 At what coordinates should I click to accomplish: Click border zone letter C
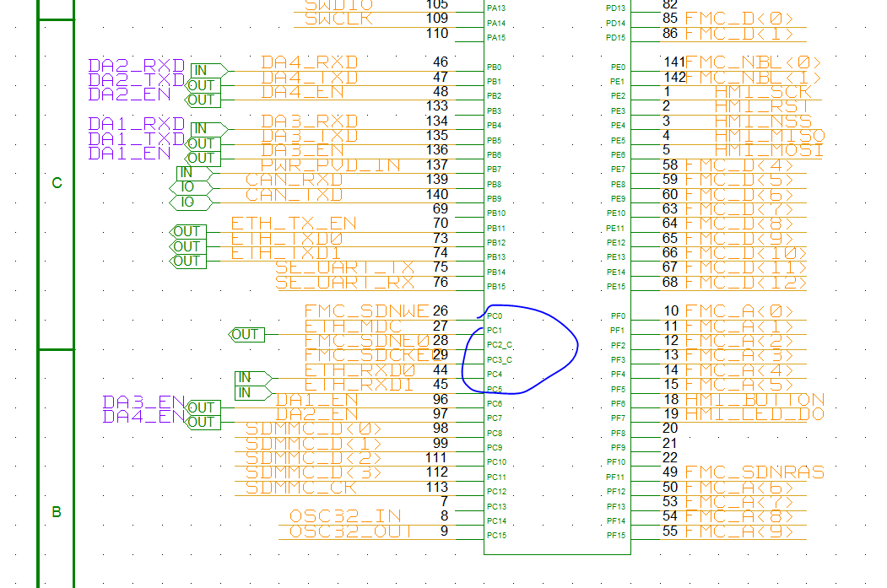click(x=57, y=183)
